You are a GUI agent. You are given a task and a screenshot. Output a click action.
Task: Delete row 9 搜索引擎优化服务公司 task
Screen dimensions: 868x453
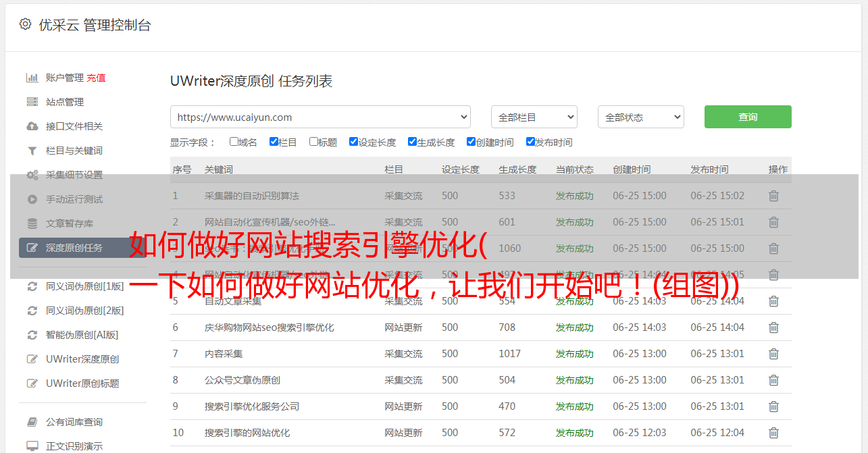[774, 406]
